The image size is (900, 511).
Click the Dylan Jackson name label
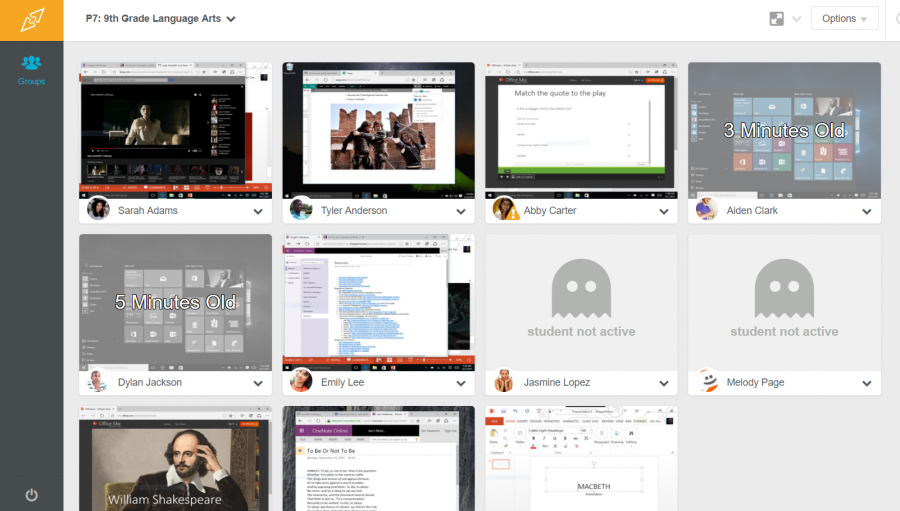tap(150, 382)
